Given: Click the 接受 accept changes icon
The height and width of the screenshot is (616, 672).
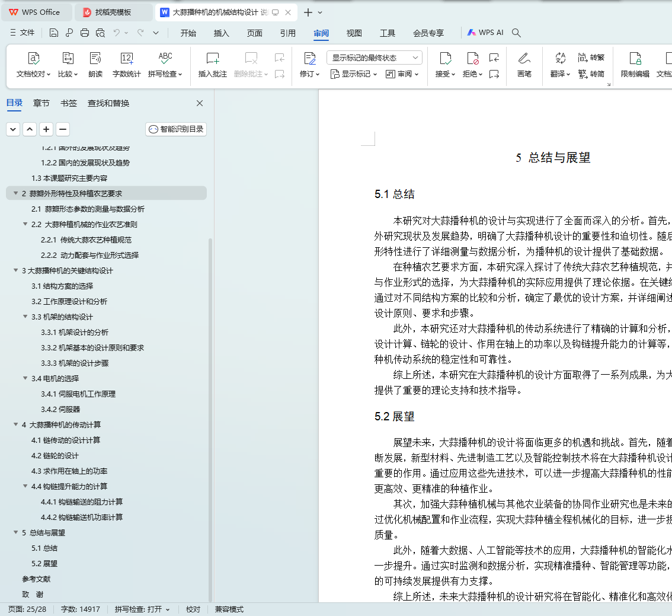Looking at the screenshot, I should coord(445,58).
